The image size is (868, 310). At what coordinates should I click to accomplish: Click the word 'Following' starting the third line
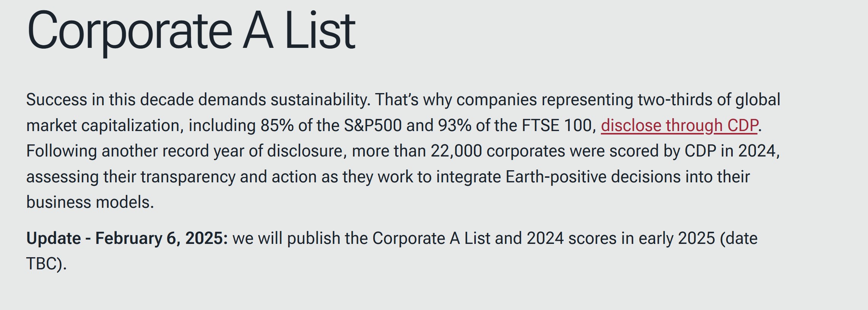click(62, 151)
